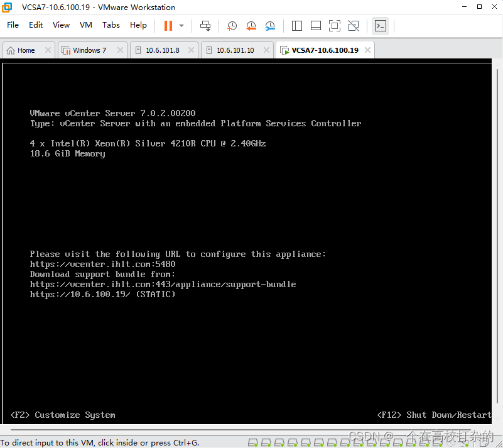Click the VMware vCenter Server 7.0.2.00200 line
Screen dimensions: 503x448
[x=112, y=113]
